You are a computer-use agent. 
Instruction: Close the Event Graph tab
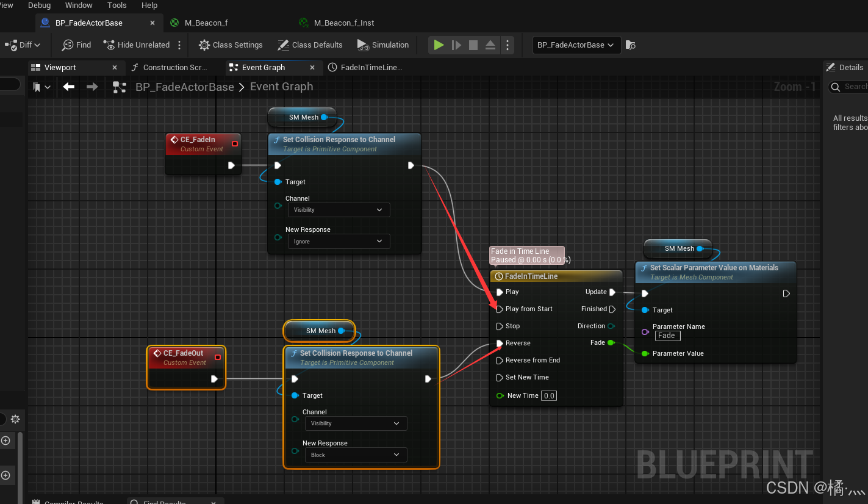[312, 67]
